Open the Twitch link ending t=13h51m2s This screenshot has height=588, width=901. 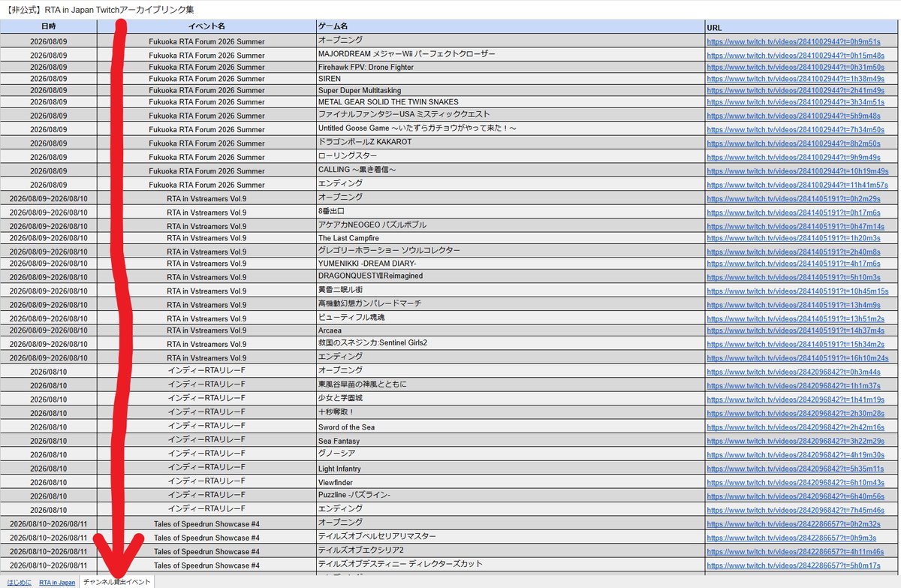[795, 318]
